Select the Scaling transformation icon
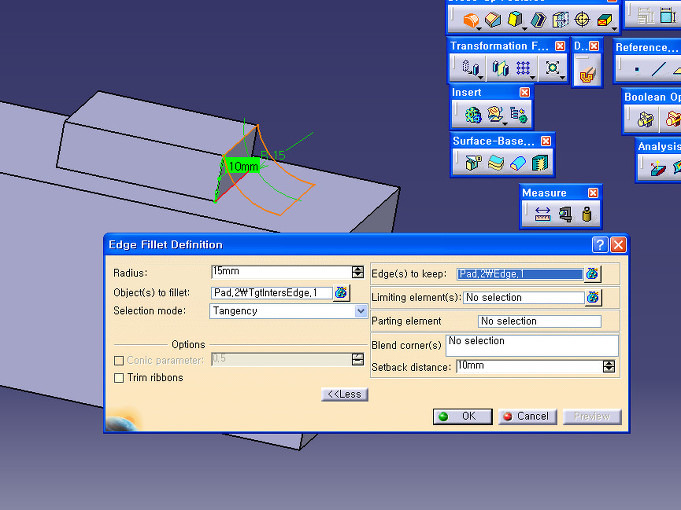681x510 pixels. click(x=552, y=68)
